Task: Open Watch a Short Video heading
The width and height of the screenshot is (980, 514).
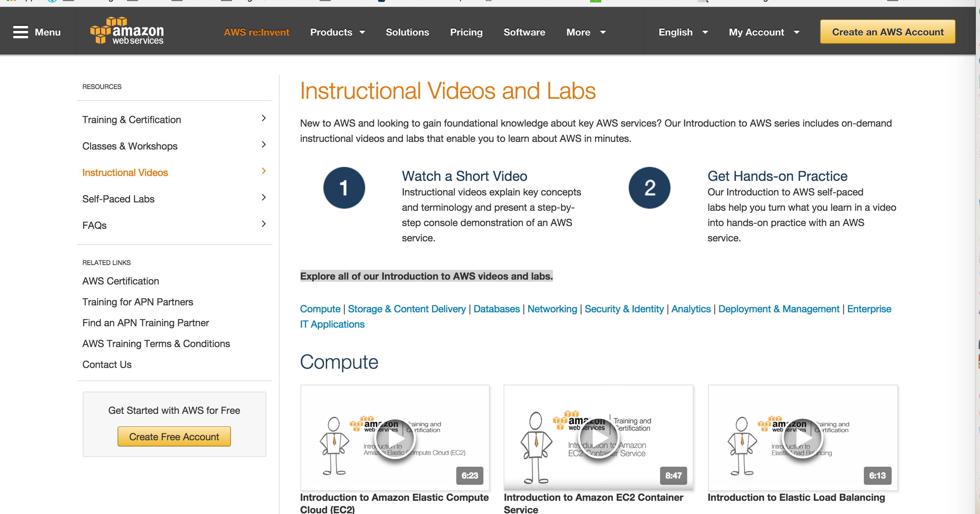Action: pos(464,176)
